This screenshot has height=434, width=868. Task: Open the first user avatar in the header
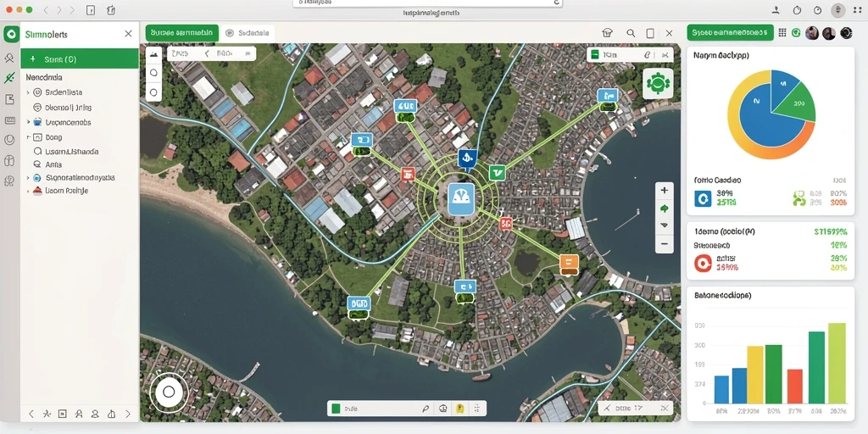click(x=812, y=33)
